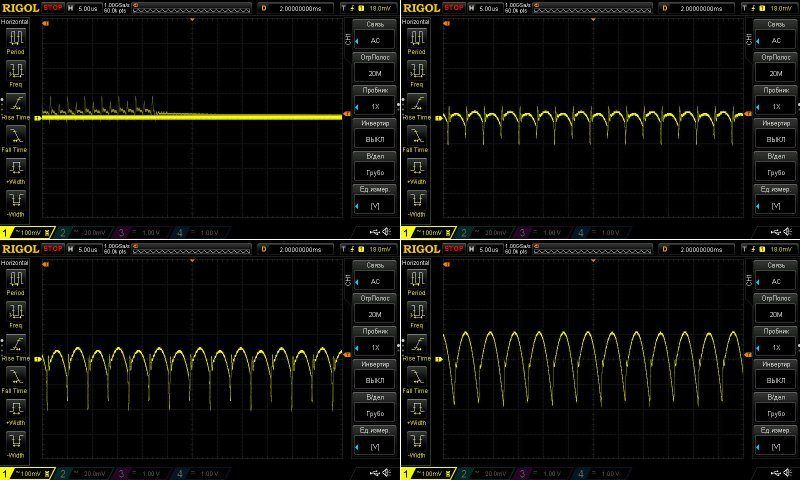This screenshot has height=480, width=800.
Task: Select channel 3 tab in bottom-right scope
Action: point(543,472)
